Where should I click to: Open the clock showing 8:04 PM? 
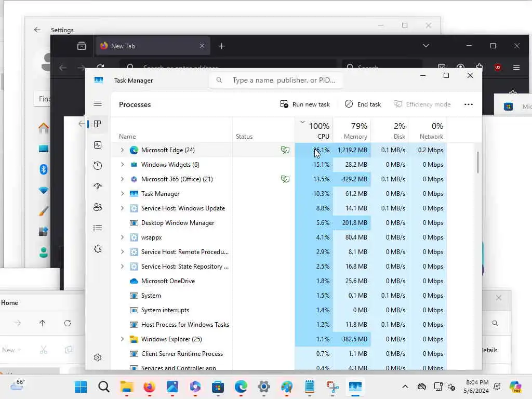pyautogui.click(x=477, y=387)
